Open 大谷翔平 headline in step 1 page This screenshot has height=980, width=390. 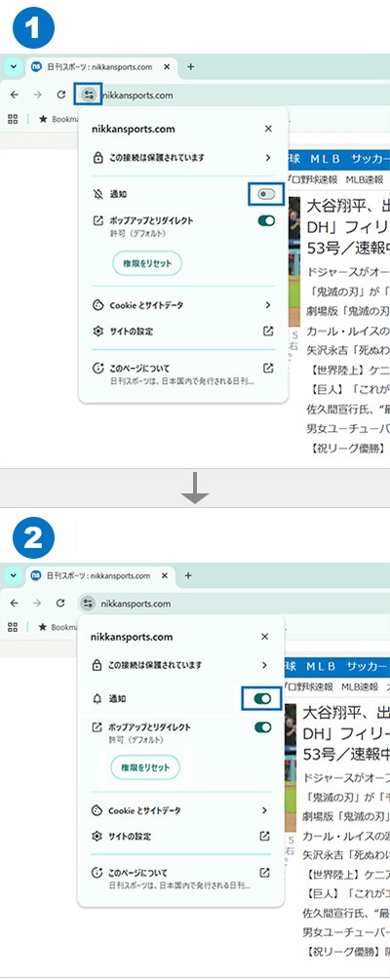[348, 227]
